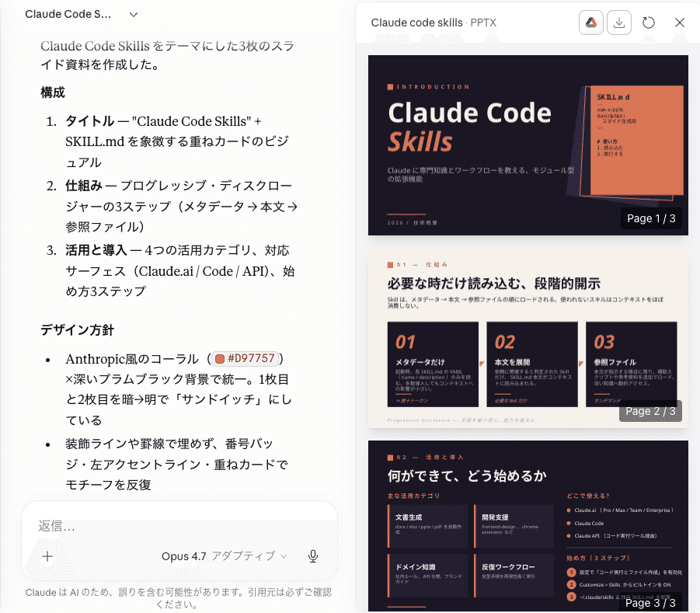
Task: Click the Page 1 / 3 badge
Action: pyautogui.click(x=651, y=218)
